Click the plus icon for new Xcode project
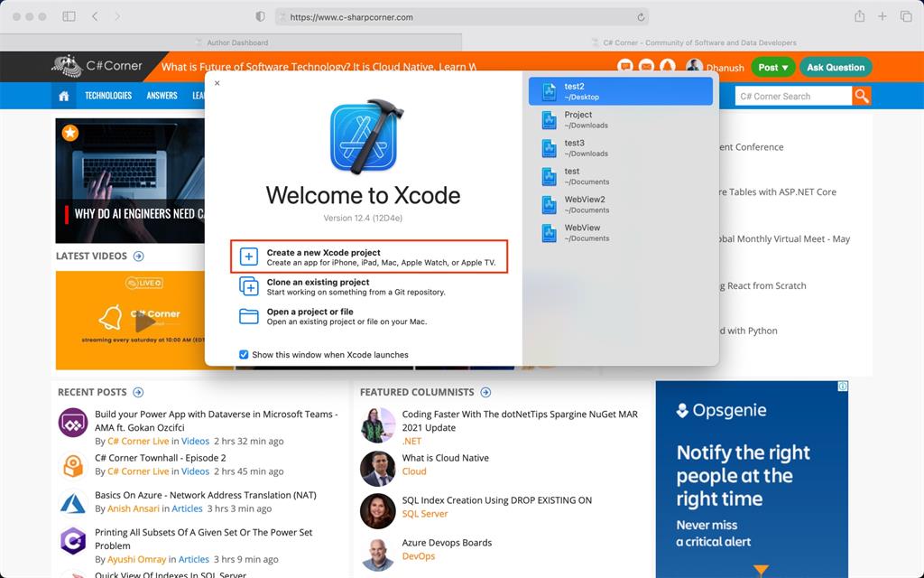Image resolution: width=924 pixels, height=578 pixels. click(x=249, y=256)
